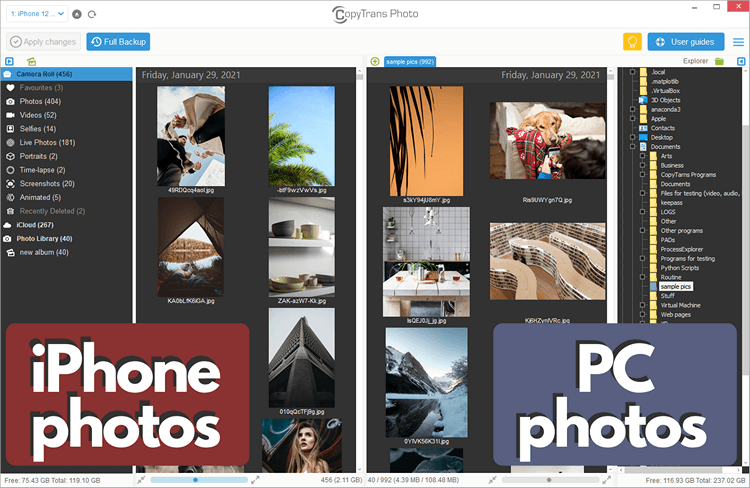Collapse the iPhone albums panel icon
The height and width of the screenshot is (488, 750).
(9, 61)
